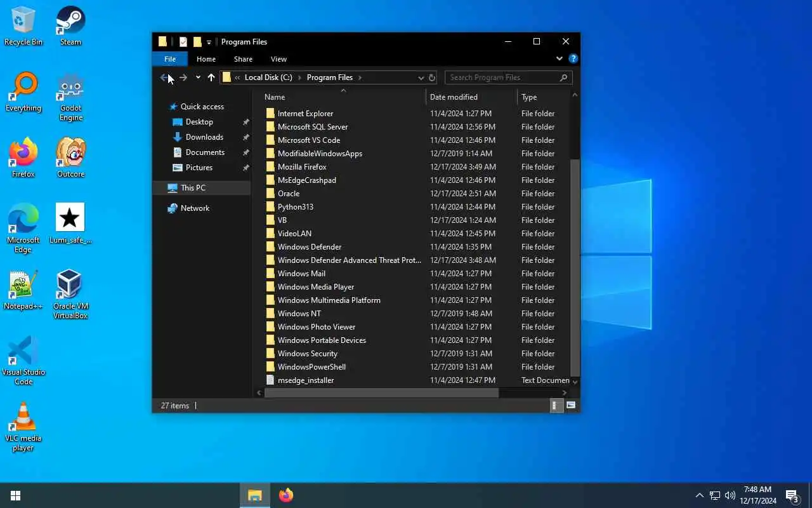Viewport: 812px width, 508px height.
Task: Click the Firefox taskbar icon
Action: 286,495
